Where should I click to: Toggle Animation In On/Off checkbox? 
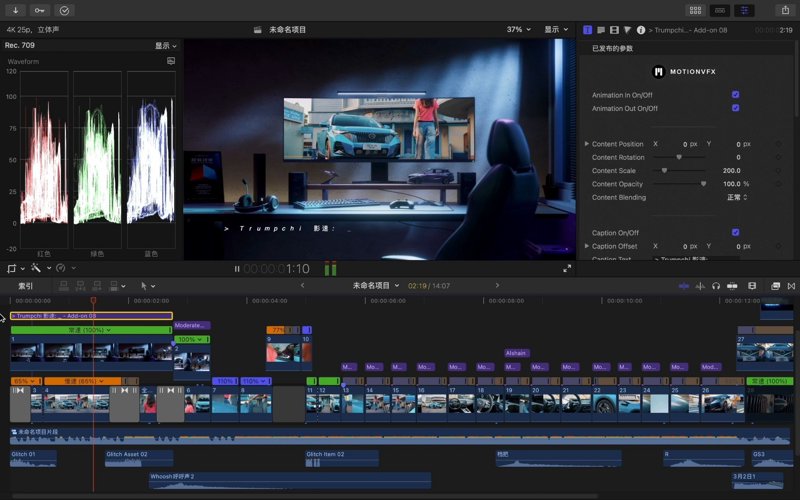point(735,94)
